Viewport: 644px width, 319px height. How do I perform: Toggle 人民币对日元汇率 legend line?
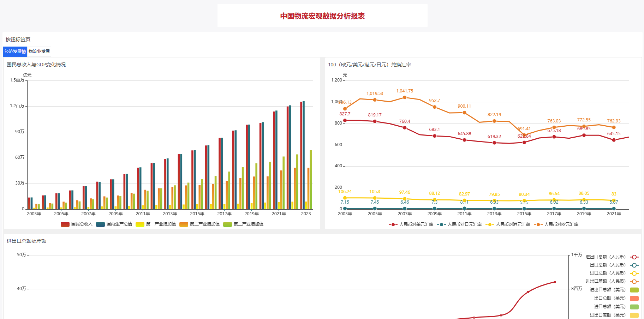coord(459,224)
